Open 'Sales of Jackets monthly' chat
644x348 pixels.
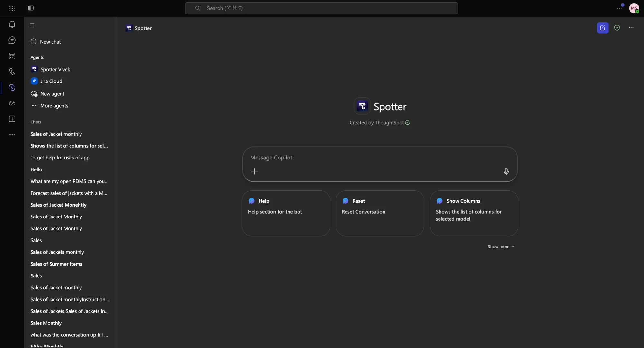[57, 252]
